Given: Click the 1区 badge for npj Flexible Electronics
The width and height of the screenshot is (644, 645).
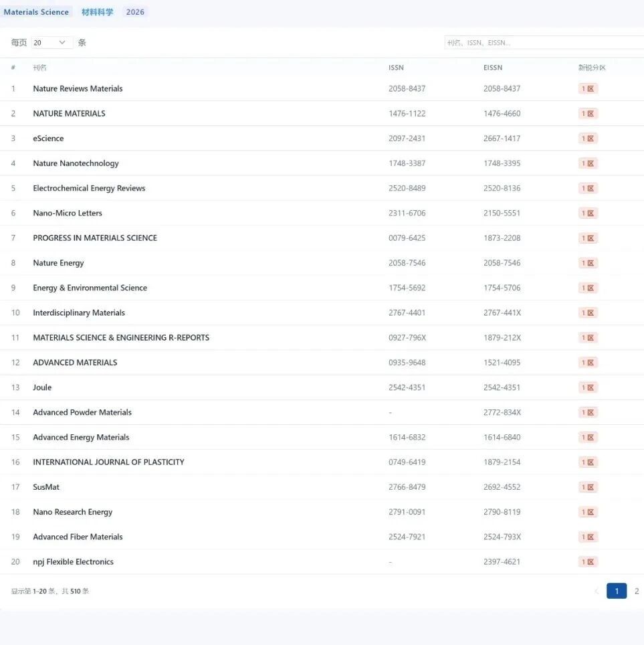Looking at the screenshot, I should tap(588, 561).
